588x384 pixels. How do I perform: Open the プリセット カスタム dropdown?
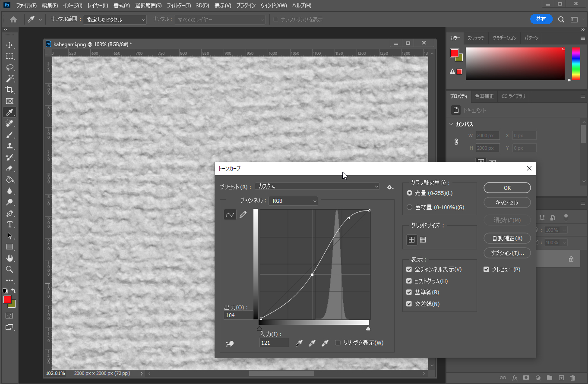[317, 186]
